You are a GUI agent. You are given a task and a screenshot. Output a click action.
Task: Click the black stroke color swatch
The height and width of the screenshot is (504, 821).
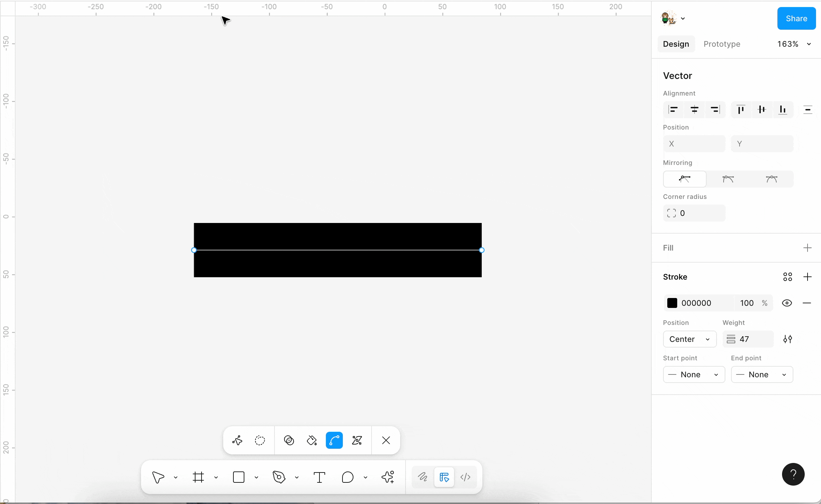pyautogui.click(x=672, y=303)
